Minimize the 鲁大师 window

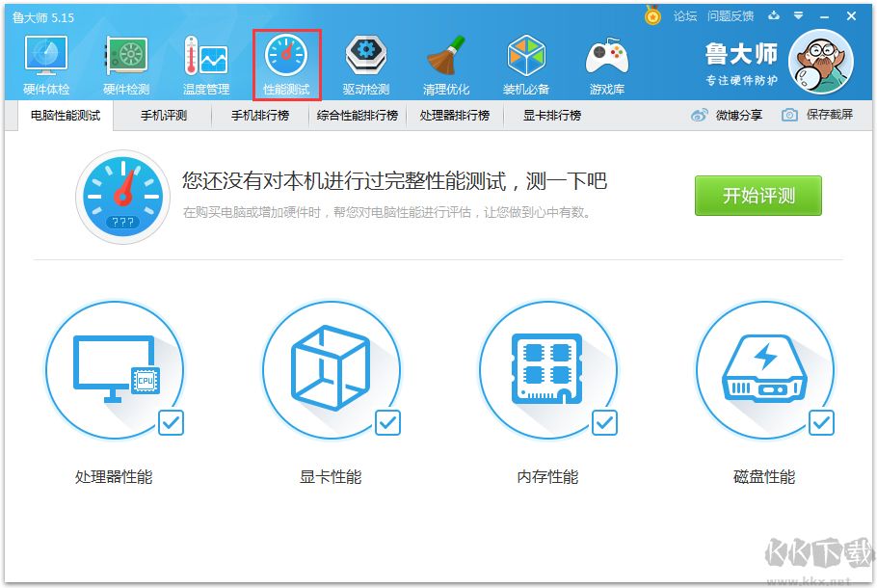(x=824, y=16)
